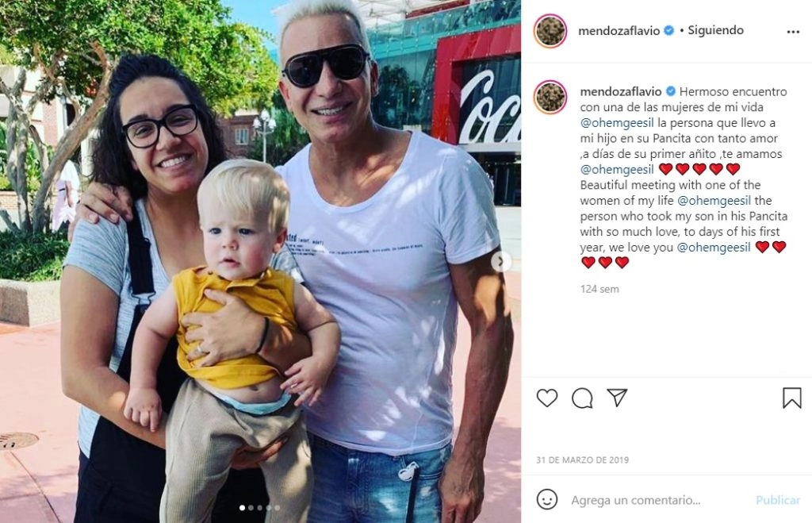Toggle the Siguiendo following status

(x=716, y=30)
